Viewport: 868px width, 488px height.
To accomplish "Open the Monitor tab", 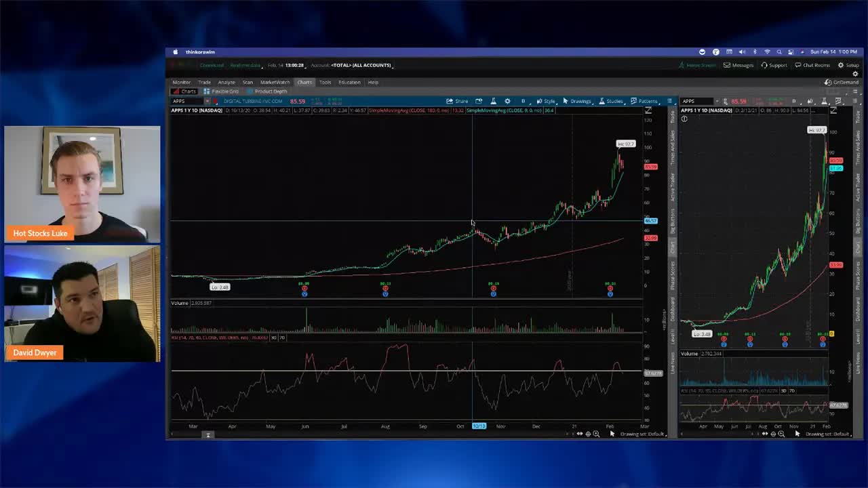I will pos(181,82).
